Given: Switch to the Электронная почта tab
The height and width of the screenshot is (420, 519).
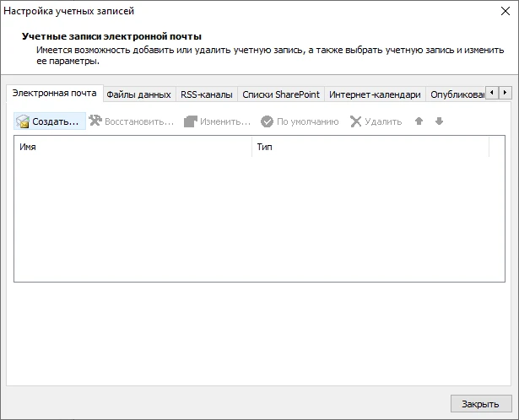Looking at the screenshot, I should tap(53, 94).
